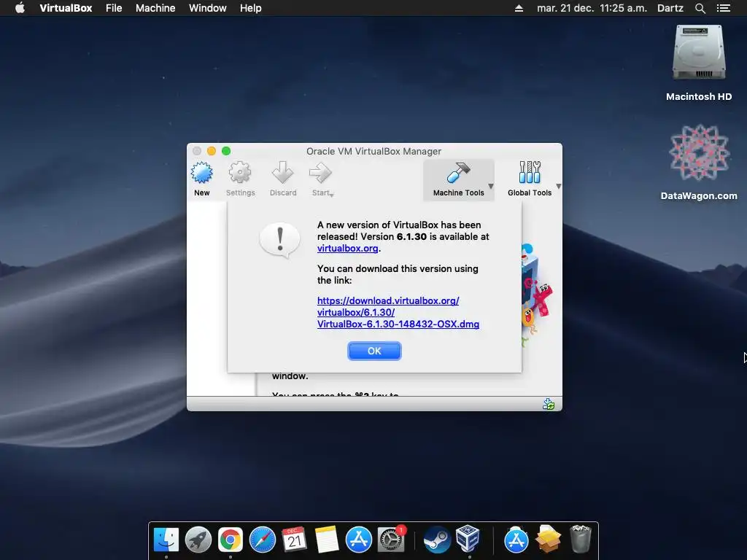
Task: Open Spotlight search magnifier icon
Action: pos(700,8)
